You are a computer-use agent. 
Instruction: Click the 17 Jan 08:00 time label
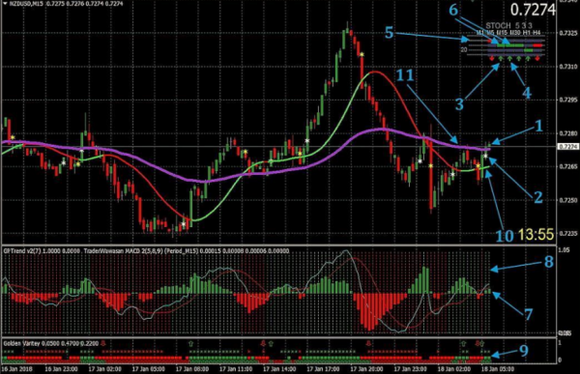tap(192, 369)
